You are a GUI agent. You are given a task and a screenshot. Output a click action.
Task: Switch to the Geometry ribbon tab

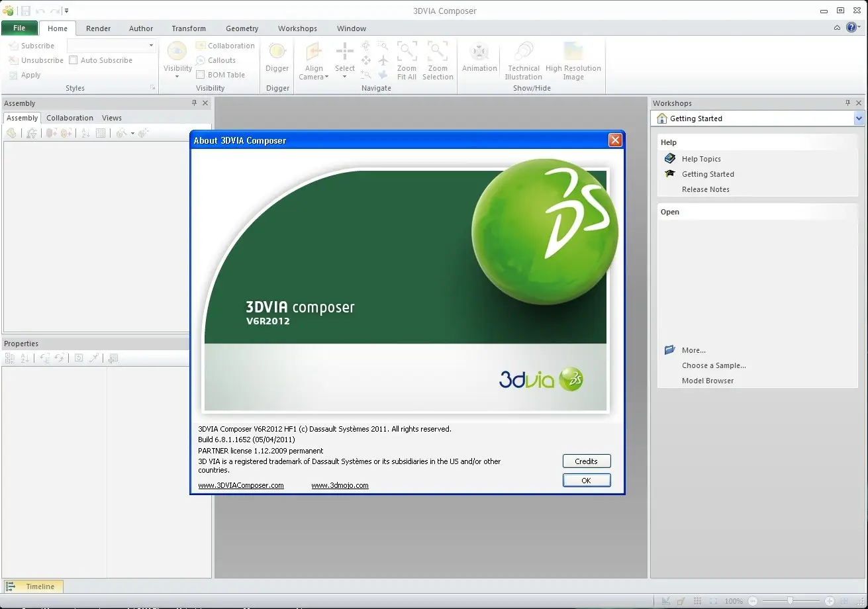click(242, 28)
